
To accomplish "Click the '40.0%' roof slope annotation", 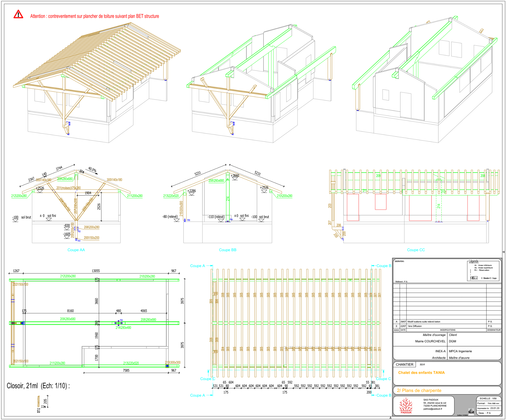I will point(92,170).
